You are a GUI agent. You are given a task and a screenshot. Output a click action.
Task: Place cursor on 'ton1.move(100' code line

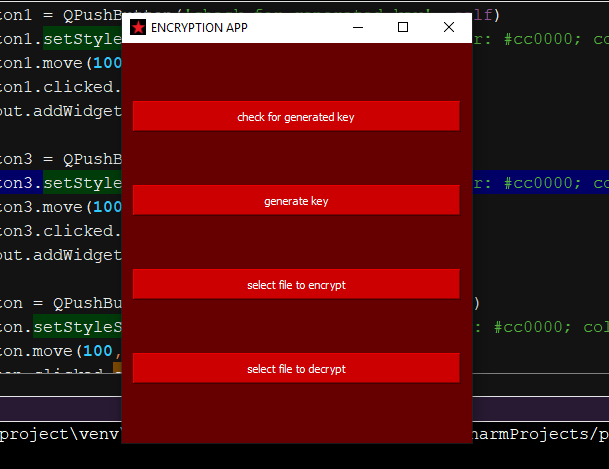60,63
